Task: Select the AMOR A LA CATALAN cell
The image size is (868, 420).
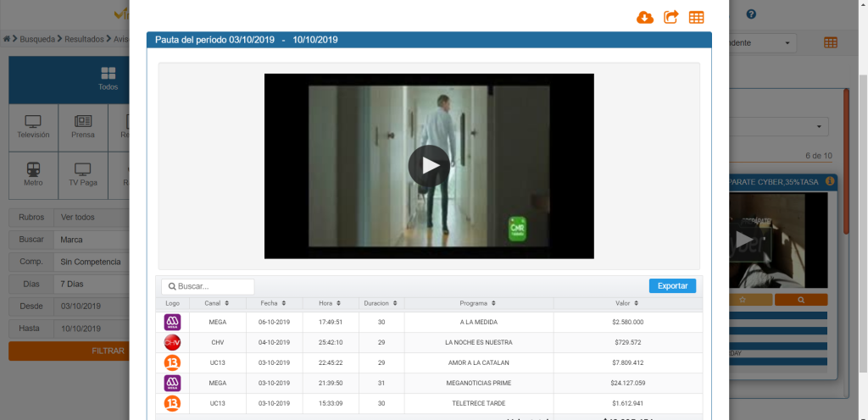Action: click(478, 363)
